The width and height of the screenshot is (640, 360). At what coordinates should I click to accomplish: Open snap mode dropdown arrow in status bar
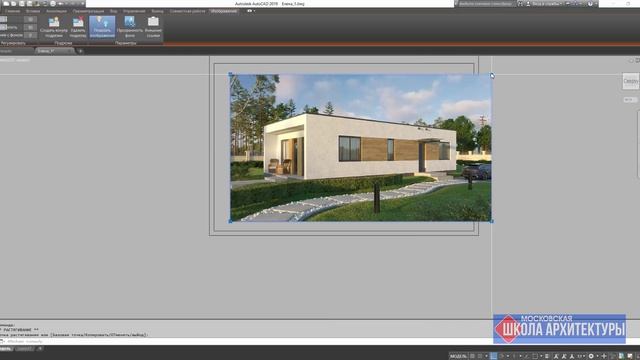pyautogui.click(x=487, y=356)
